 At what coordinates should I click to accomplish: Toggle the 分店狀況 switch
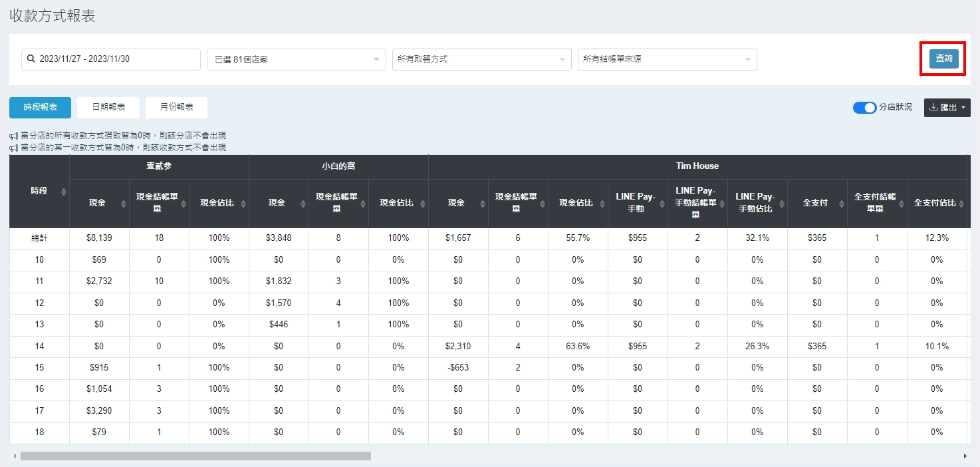coord(864,108)
